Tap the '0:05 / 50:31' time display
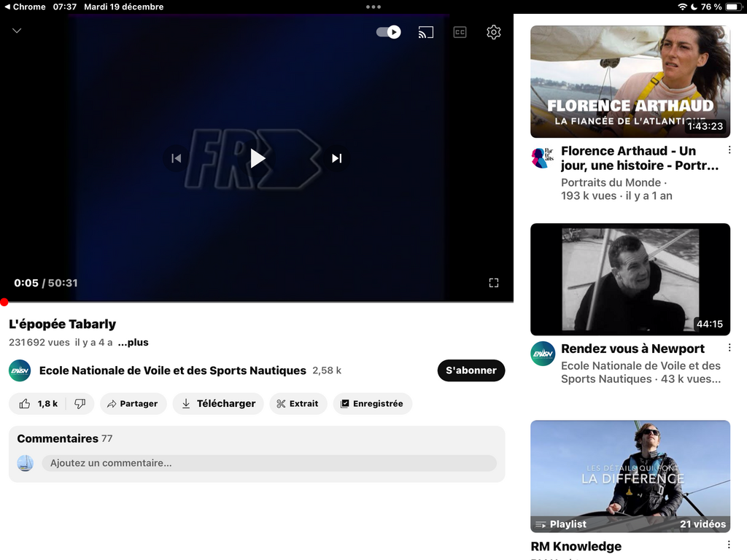This screenshot has width=747, height=560. 46,283
